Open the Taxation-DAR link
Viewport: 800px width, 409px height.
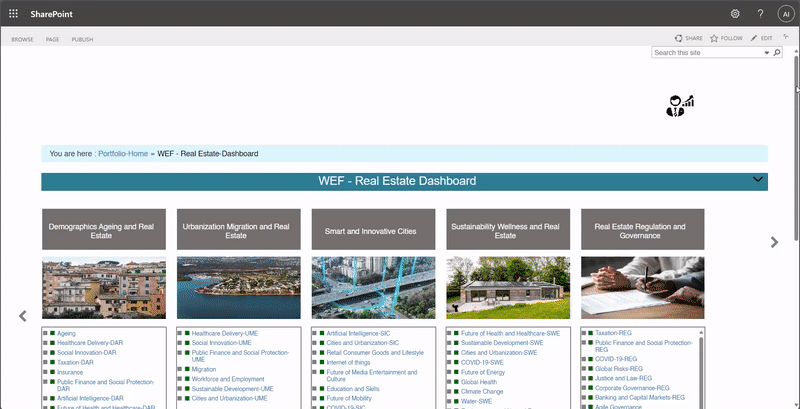point(76,363)
